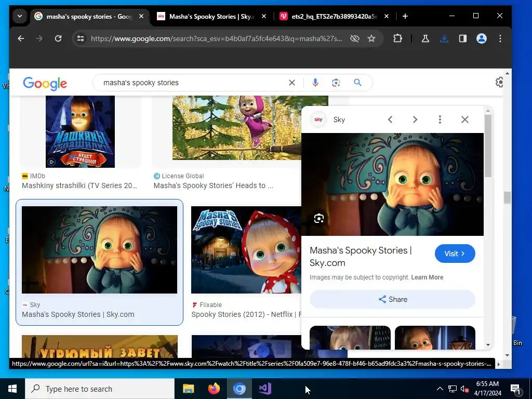532x399 pixels.
Task: Open the notification center
Action: click(515, 389)
